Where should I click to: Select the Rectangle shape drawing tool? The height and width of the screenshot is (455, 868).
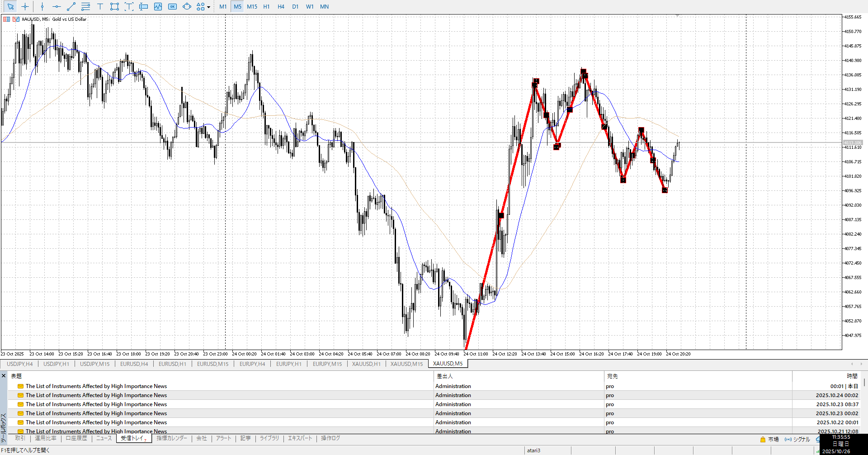click(x=114, y=7)
